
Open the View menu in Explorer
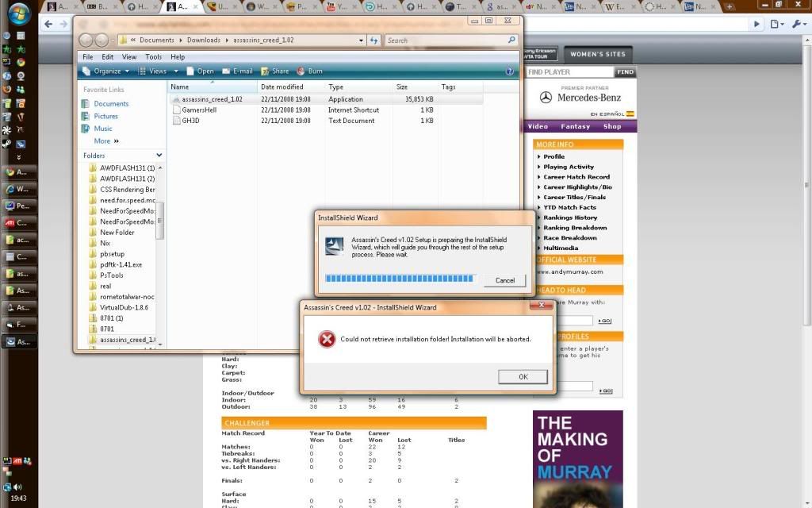pos(129,57)
